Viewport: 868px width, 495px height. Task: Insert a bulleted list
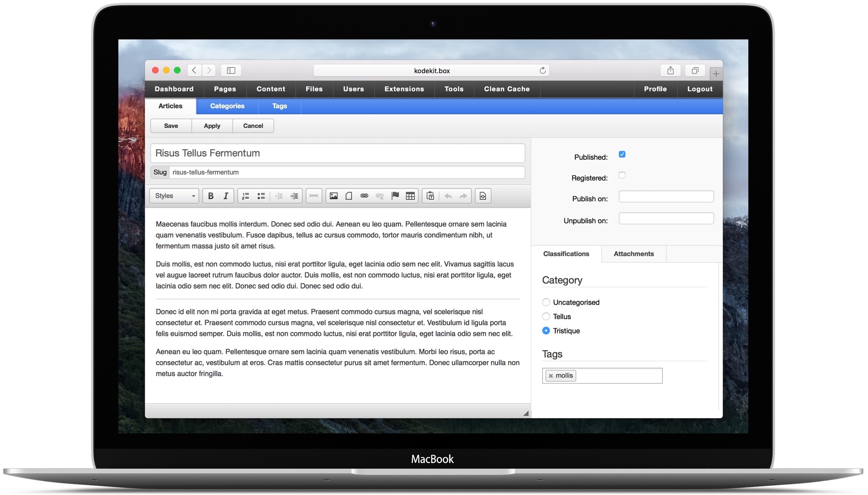(261, 196)
